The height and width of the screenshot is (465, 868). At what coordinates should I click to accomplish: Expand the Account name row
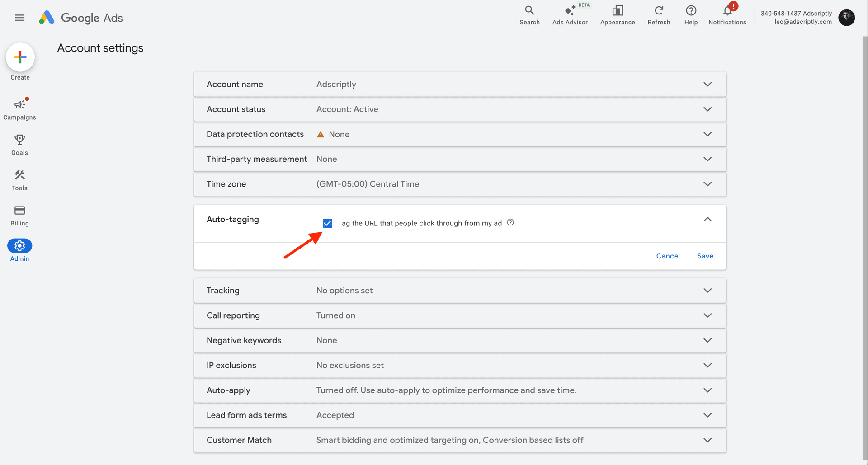coord(708,84)
